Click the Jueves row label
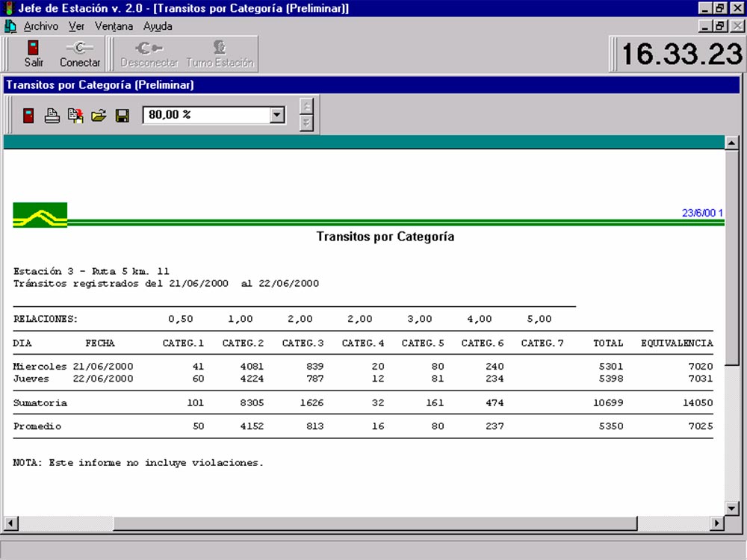 [31, 379]
